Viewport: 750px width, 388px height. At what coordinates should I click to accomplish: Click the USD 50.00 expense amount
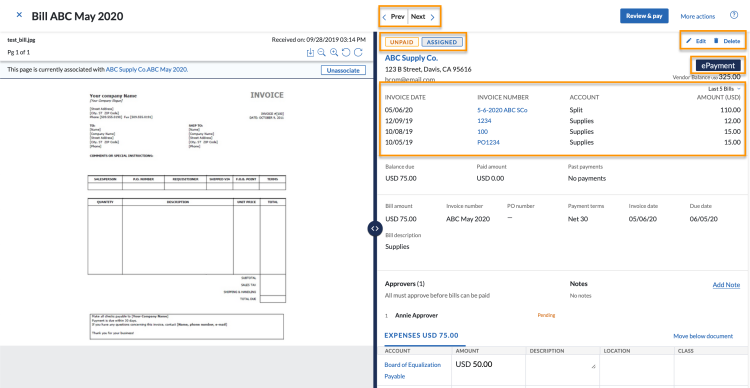(474, 364)
